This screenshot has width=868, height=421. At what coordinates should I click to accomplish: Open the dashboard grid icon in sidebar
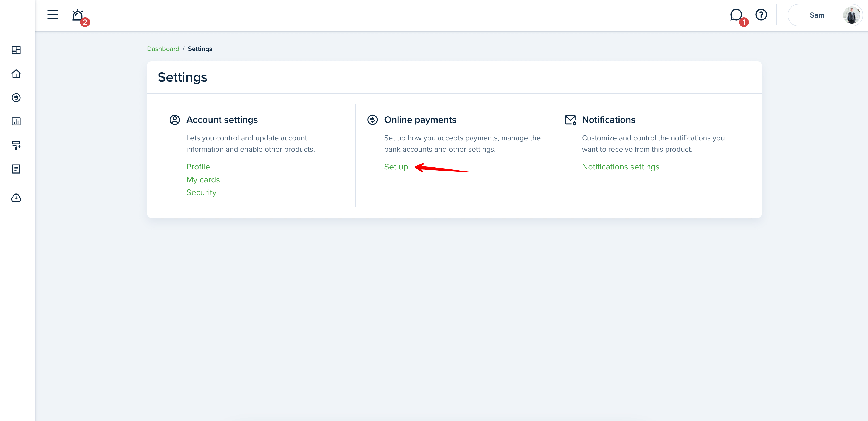16,50
